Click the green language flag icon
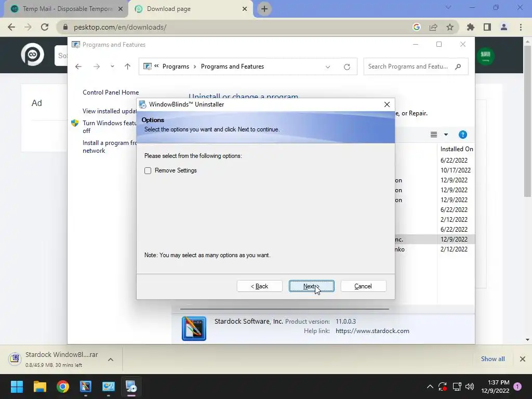Screen dimensions: 532x399 (x=486, y=56)
